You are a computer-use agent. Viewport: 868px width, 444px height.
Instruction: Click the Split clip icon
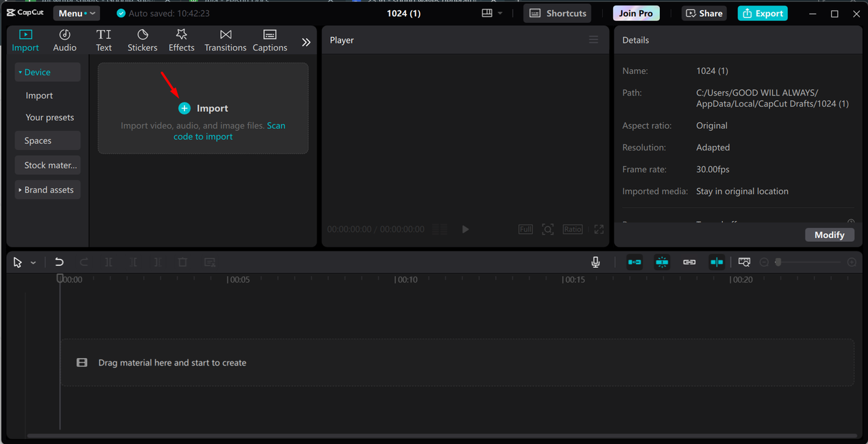[108, 262]
